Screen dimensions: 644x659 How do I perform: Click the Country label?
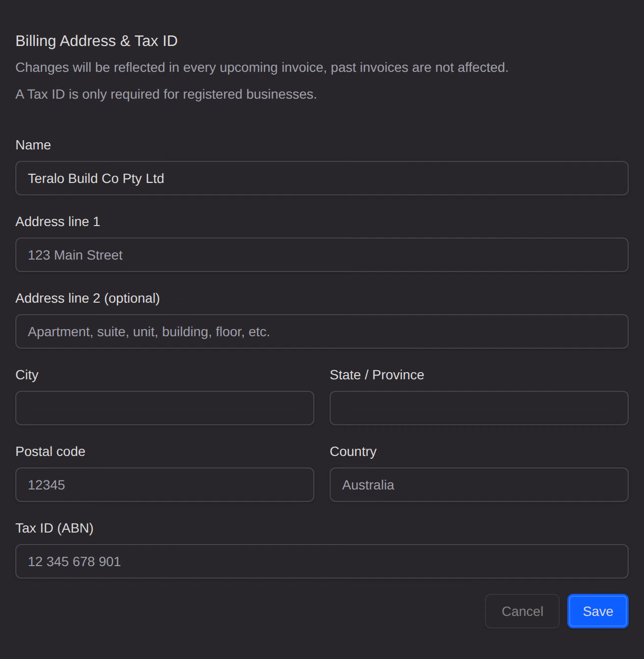[353, 451]
